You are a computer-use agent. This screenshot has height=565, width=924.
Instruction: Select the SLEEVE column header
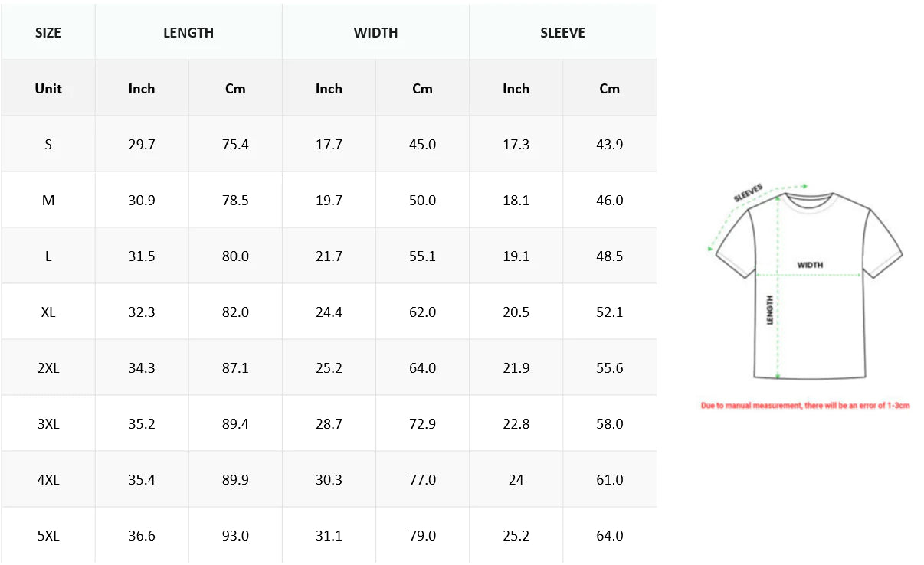(x=562, y=33)
